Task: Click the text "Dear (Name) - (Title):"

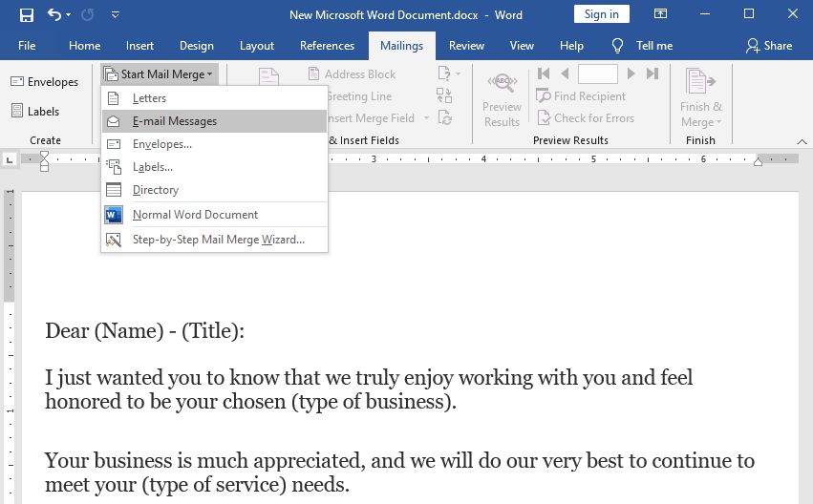Action: [x=144, y=330]
